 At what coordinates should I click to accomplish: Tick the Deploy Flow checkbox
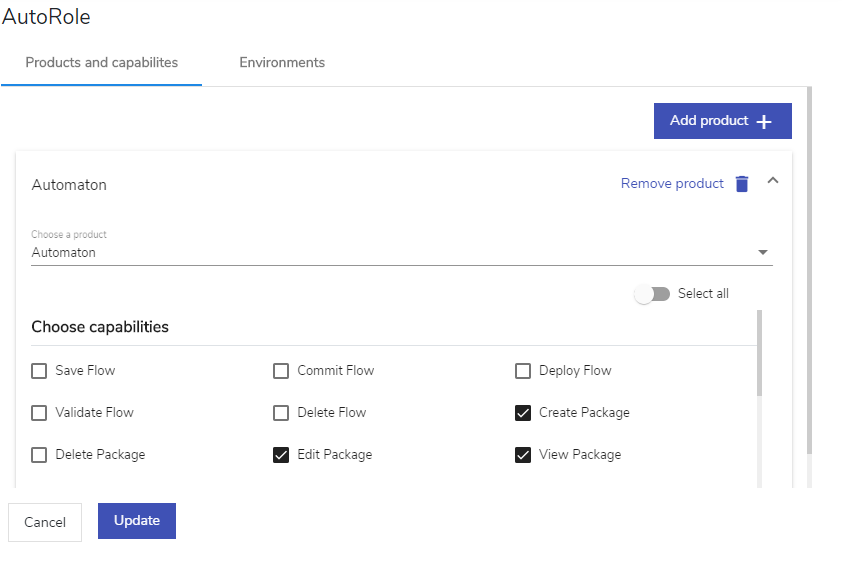coord(522,371)
